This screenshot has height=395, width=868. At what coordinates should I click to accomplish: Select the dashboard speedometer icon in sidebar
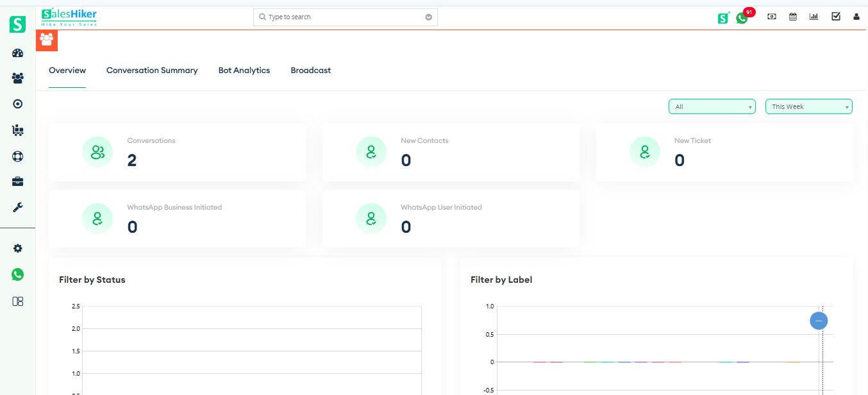pyautogui.click(x=17, y=53)
